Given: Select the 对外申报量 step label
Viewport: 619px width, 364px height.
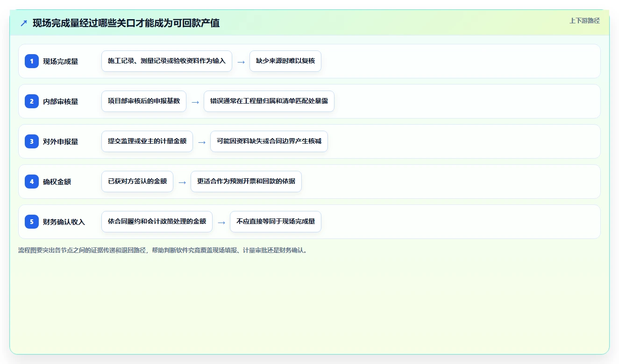Looking at the screenshot, I should (x=61, y=141).
